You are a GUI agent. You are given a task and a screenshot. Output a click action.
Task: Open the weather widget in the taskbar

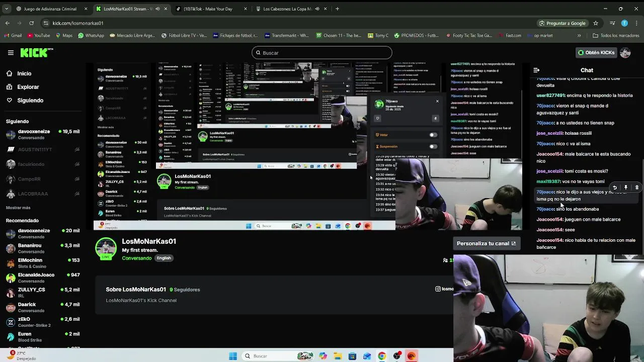click(x=20, y=355)
